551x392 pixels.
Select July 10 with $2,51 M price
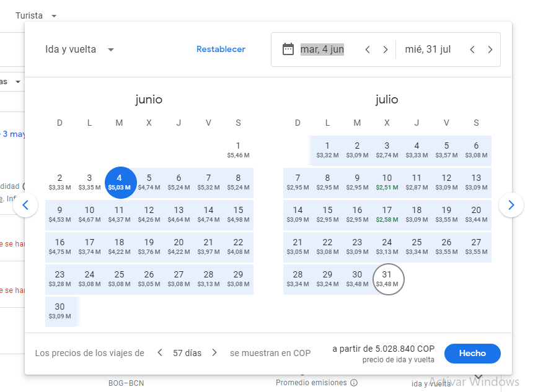(x=387, y=182)
